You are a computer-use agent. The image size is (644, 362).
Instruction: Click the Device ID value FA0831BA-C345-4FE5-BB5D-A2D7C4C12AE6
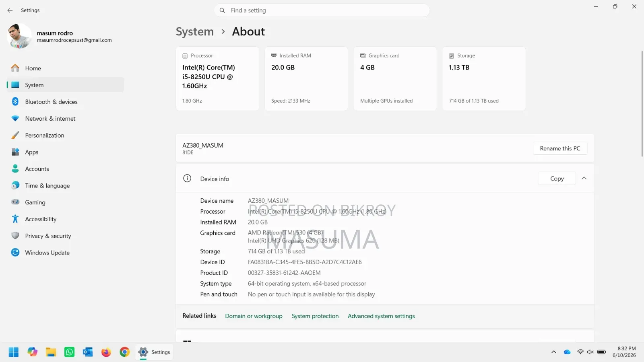coord(305,262)
